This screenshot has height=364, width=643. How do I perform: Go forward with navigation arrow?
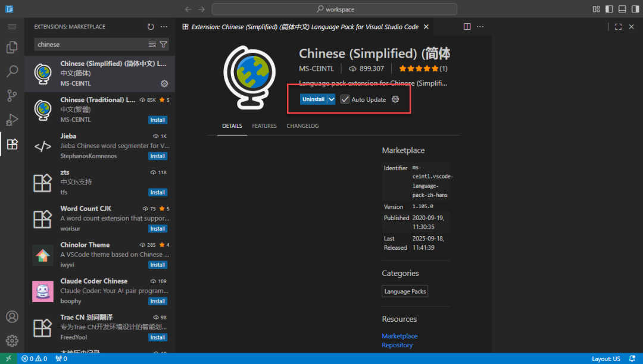pyautogui.click(x=201, y=9)
